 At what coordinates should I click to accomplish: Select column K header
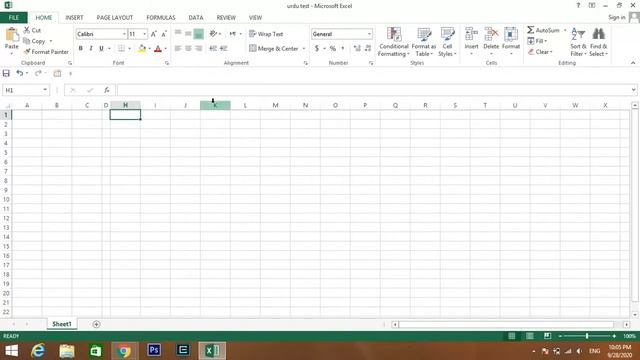(215, 105)
